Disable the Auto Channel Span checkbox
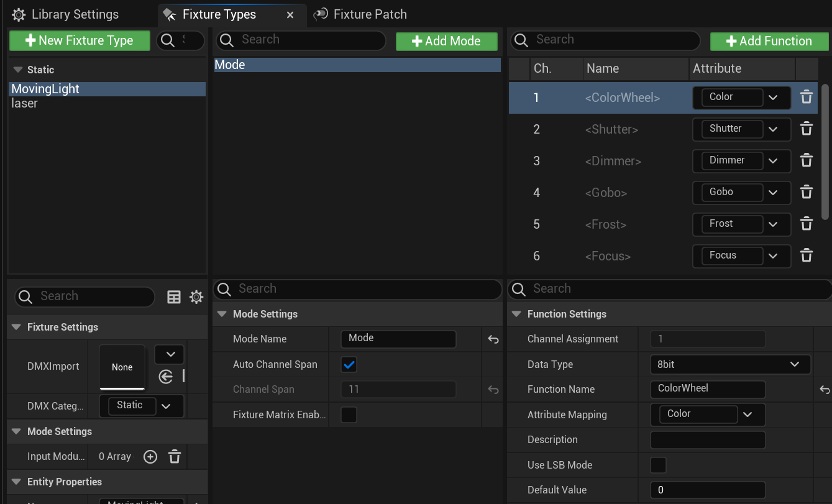This screenshot has width=832, height=504. point(349,365)
